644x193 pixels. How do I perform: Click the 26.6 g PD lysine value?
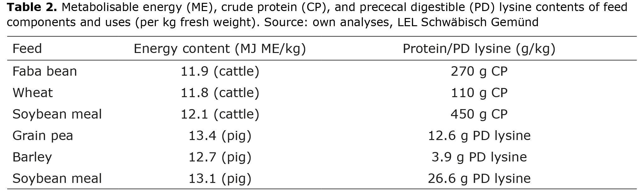tap(479, 179)
